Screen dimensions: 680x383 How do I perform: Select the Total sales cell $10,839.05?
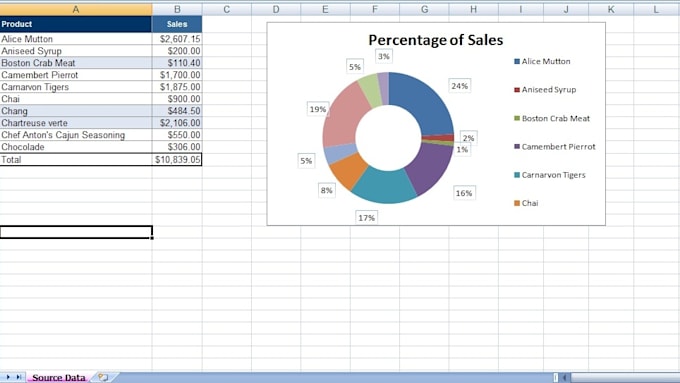pyautogui.click(x=177, y=160)
